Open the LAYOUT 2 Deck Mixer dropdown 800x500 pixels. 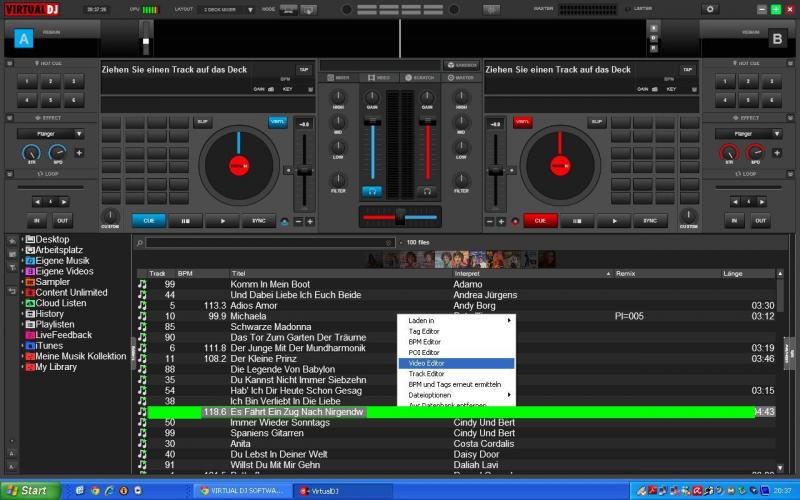(228, 10)
